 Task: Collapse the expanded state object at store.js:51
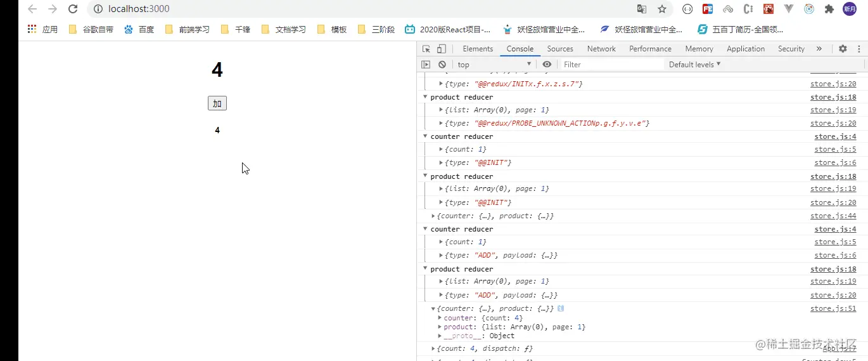(x=434, y=308)
